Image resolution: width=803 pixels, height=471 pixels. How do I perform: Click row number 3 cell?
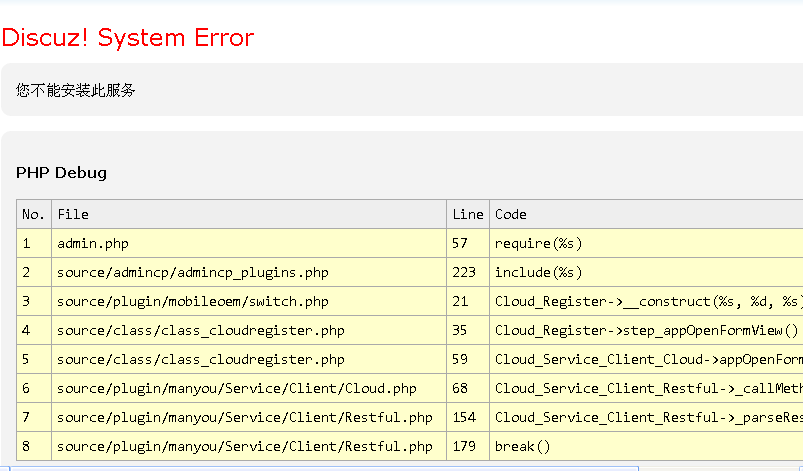pos(34,301)
